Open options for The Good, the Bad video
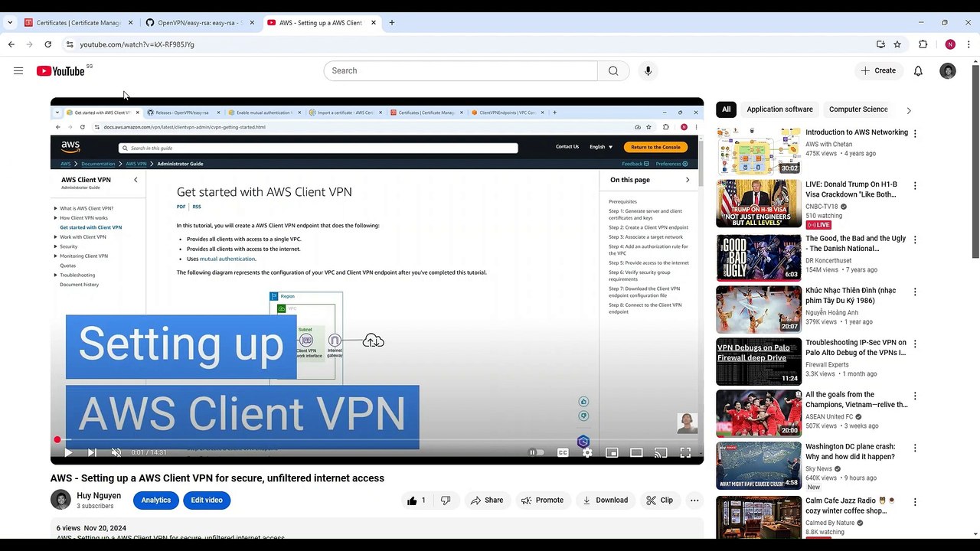This screenshot has width=980, height=551. point(915,240)
